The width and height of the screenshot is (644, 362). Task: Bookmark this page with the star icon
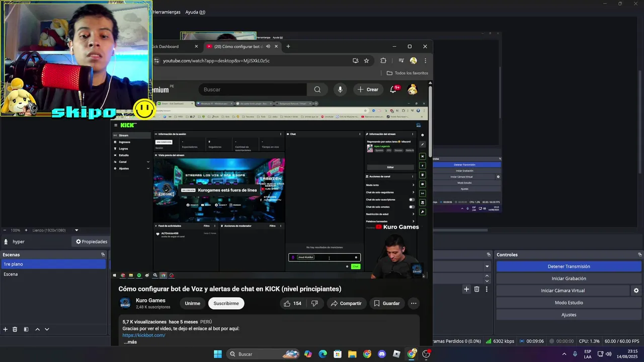click(x=366, y=61)
